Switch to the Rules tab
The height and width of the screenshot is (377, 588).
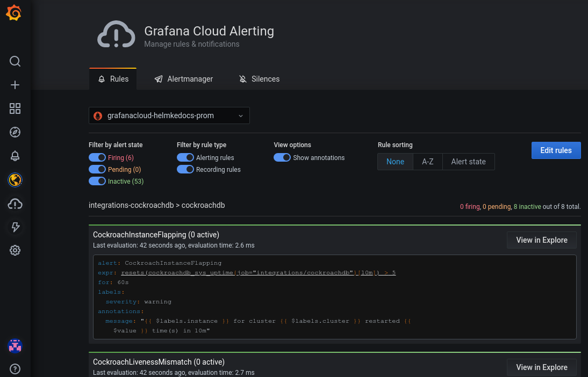point(113,79)
